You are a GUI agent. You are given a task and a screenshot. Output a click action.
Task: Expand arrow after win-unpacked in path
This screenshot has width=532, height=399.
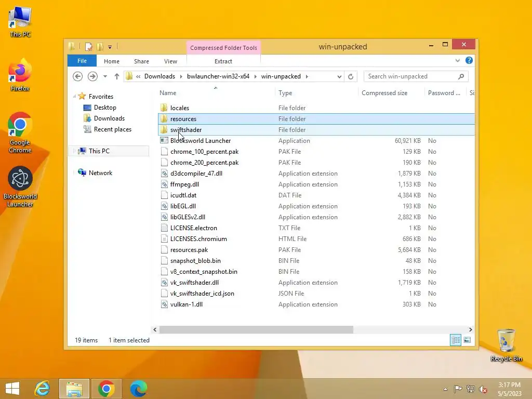coord(307,76)
